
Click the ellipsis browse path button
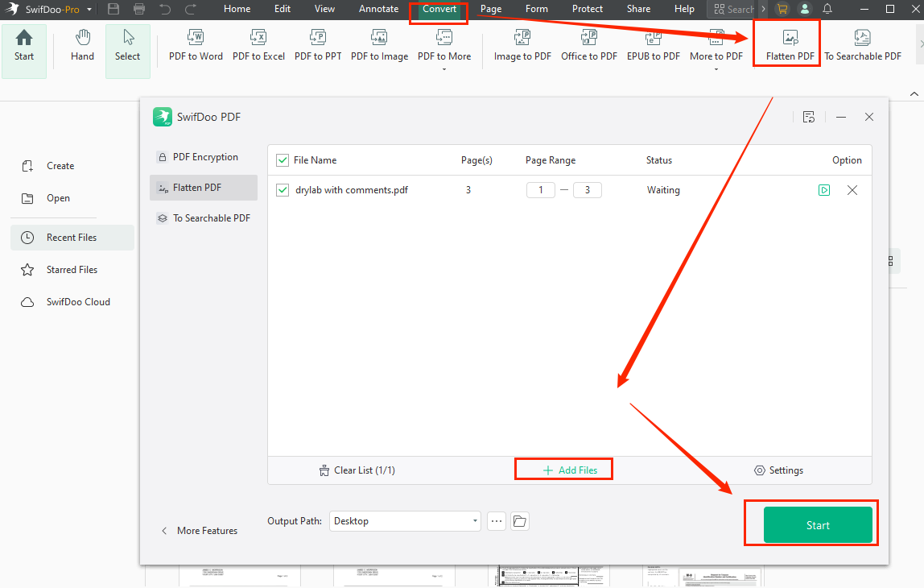[497, 521]
